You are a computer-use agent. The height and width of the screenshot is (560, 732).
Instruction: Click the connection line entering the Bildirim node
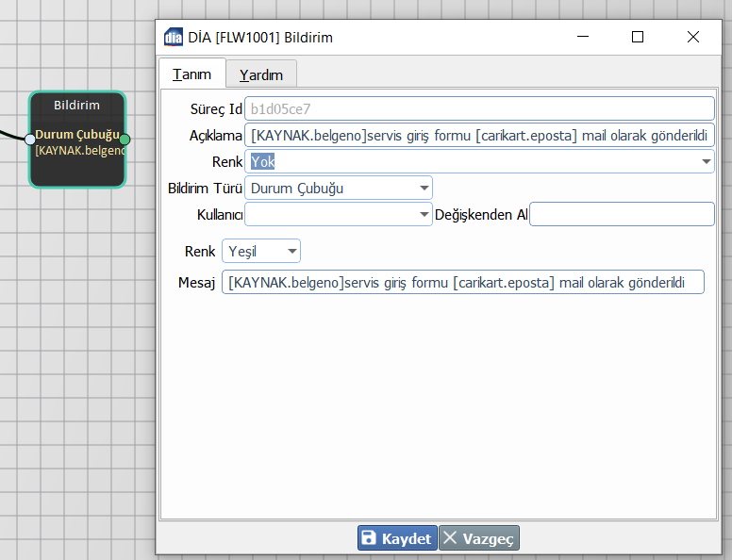pos(11,135)
